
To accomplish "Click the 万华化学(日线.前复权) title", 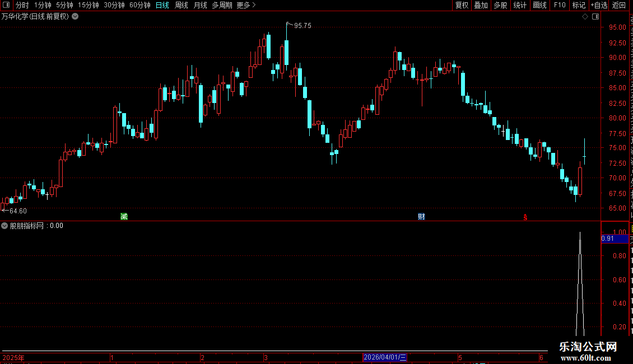I will point(35,17).
